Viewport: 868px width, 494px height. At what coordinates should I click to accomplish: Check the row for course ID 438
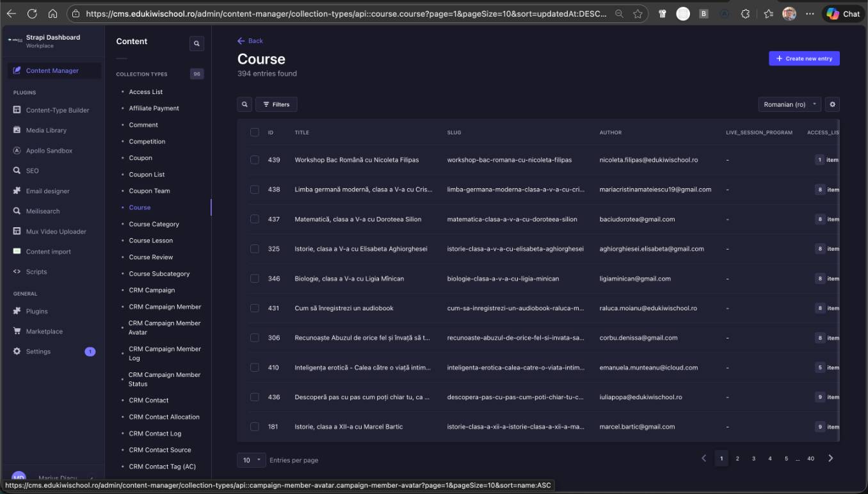[x=254, y=189]
